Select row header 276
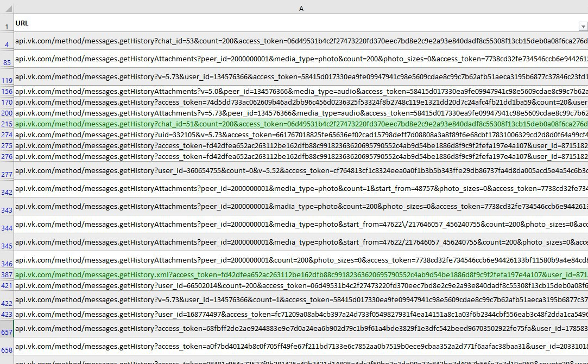Viewport: 588px width, 364px height. point(7,156)
